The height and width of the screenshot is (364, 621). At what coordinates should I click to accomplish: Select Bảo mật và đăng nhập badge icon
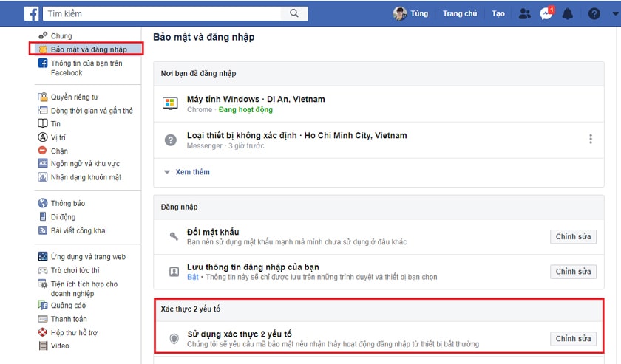(43, 49)
